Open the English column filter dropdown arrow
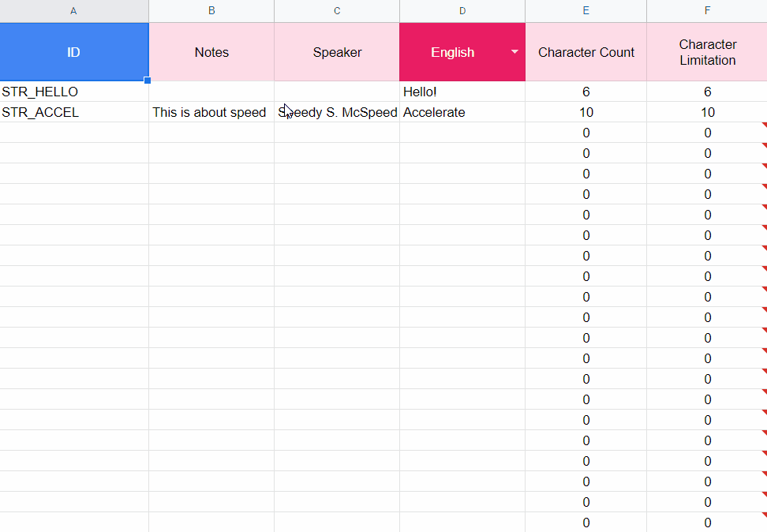Image resolution: width=767 pixels, height=532 pixels. coord(514,52)
